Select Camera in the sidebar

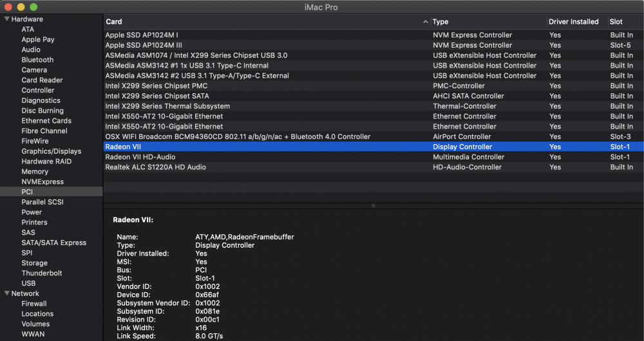click(34, 69)
